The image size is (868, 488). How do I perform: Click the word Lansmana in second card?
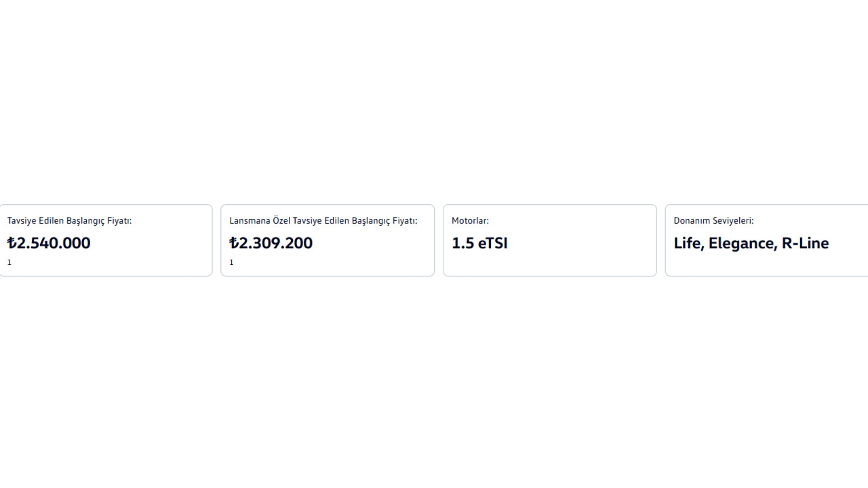point(250,221)
